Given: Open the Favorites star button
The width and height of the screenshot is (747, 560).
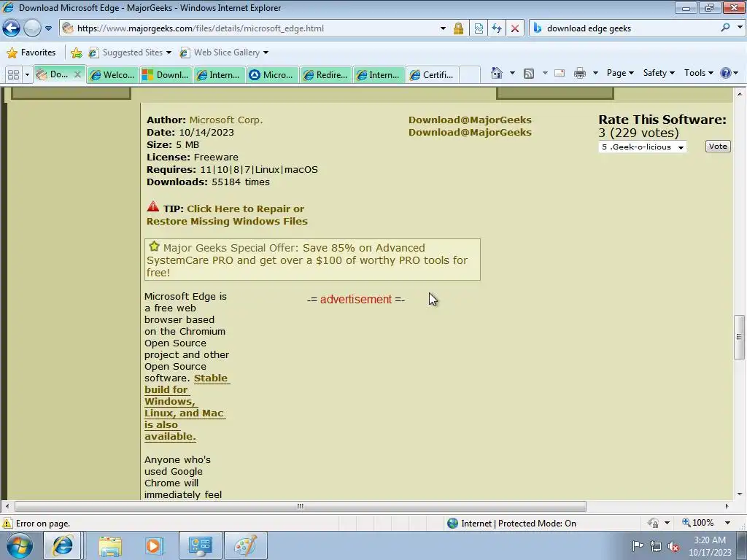Looking at the screenshot, I should click(32, 52).
